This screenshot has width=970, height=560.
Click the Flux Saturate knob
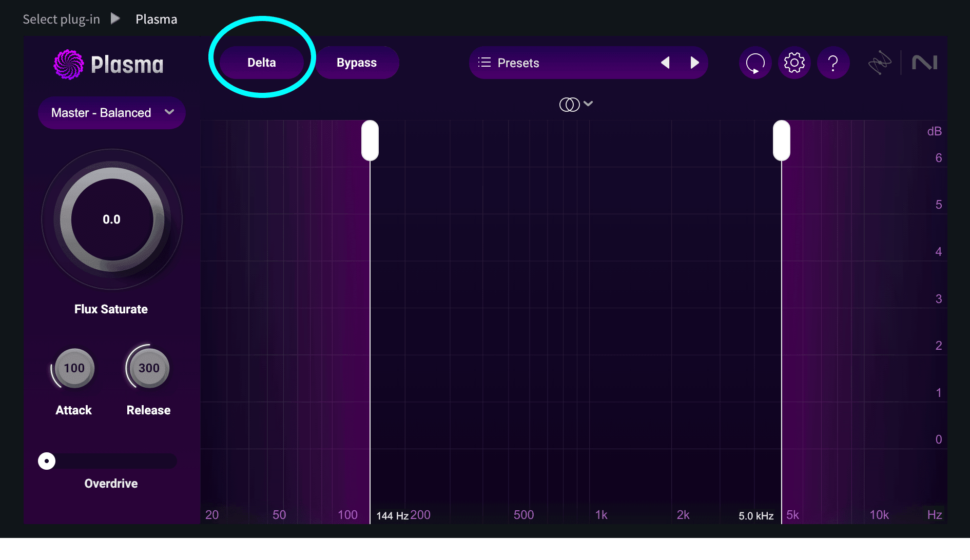112,219
